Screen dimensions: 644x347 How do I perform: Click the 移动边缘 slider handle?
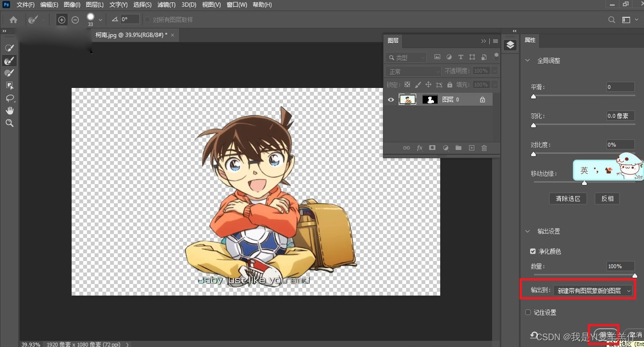pyautogui.click(x=584, y=183)
